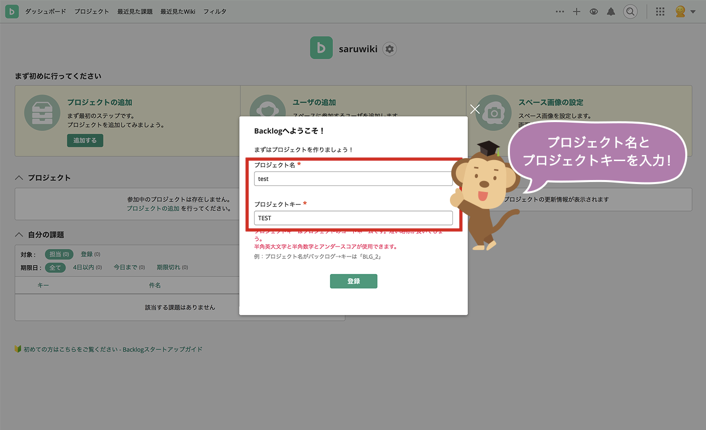This screenshot has width=706, height=430.
Task: Click the プロジェクト名 input field
Action: point(353,179)
